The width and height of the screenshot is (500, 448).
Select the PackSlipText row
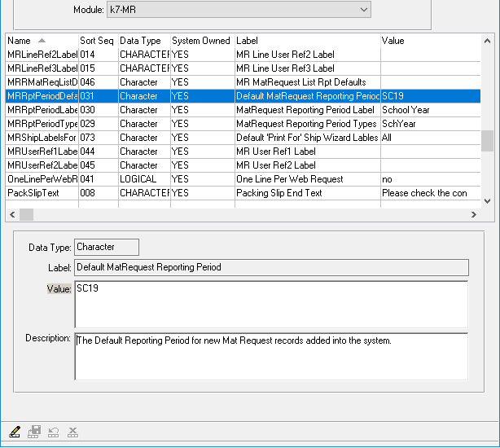42,193
